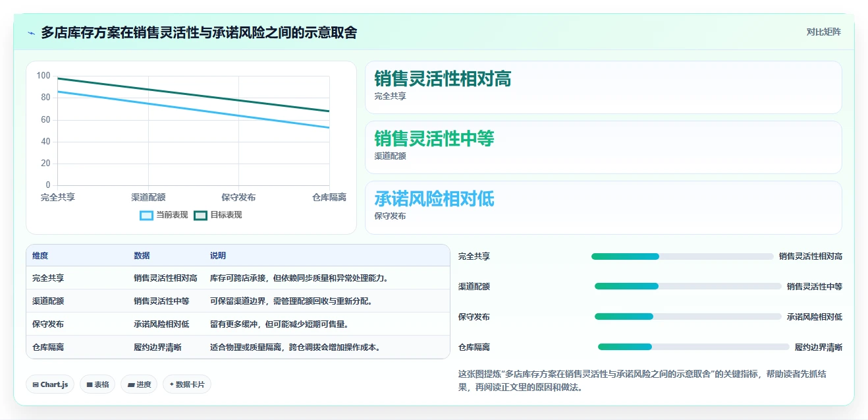Select the 表格 tag chip

click(97, 384)
